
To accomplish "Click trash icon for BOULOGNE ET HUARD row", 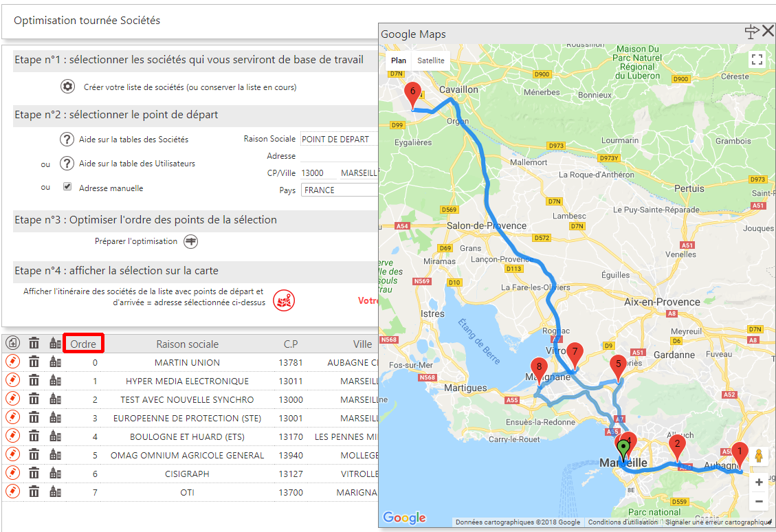I will [34, 436].
